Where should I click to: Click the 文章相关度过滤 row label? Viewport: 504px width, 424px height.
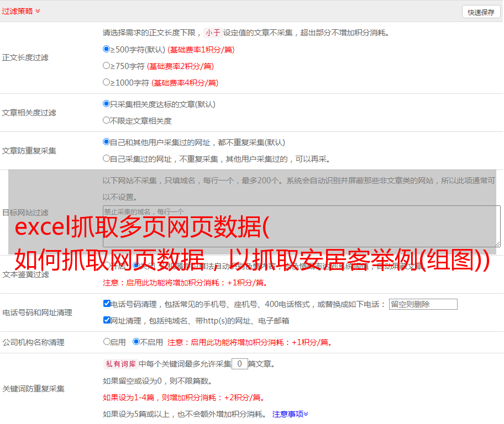pos(29,113)
